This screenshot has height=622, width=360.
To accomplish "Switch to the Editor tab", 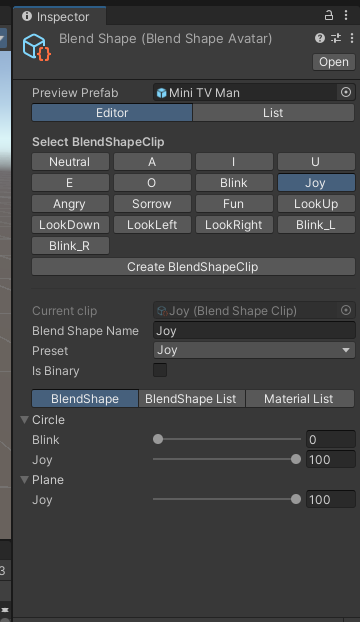I will 112,113.
